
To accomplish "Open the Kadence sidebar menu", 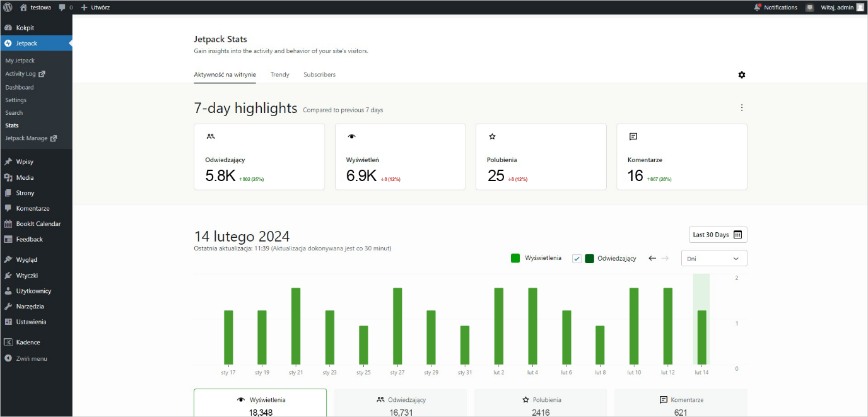I will 36,343.
